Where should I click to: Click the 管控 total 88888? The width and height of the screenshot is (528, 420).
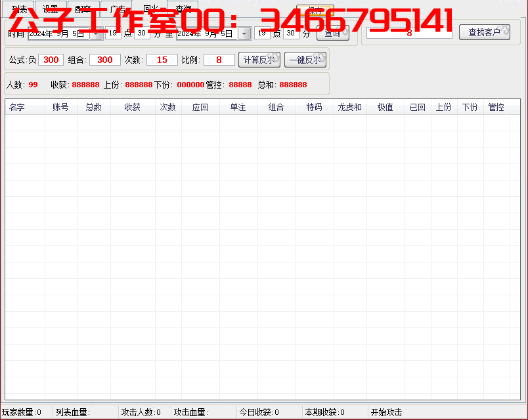click(240, 85)
